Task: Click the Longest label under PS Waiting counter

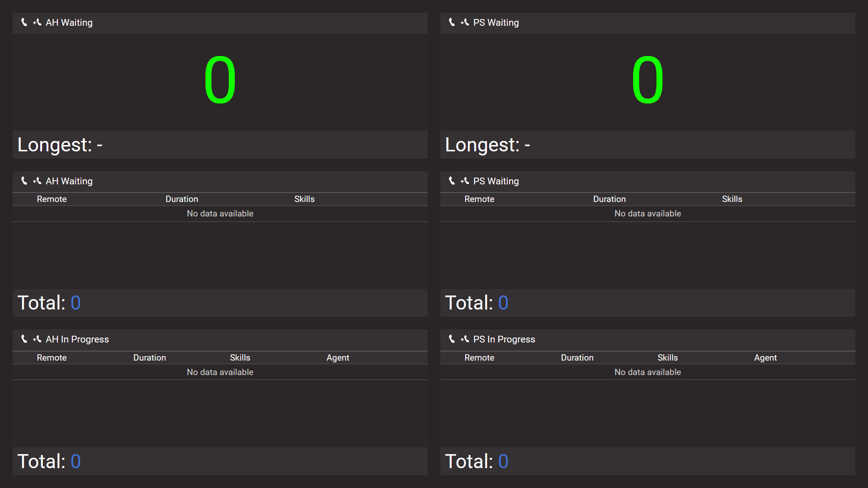Action: pos(482,145)
